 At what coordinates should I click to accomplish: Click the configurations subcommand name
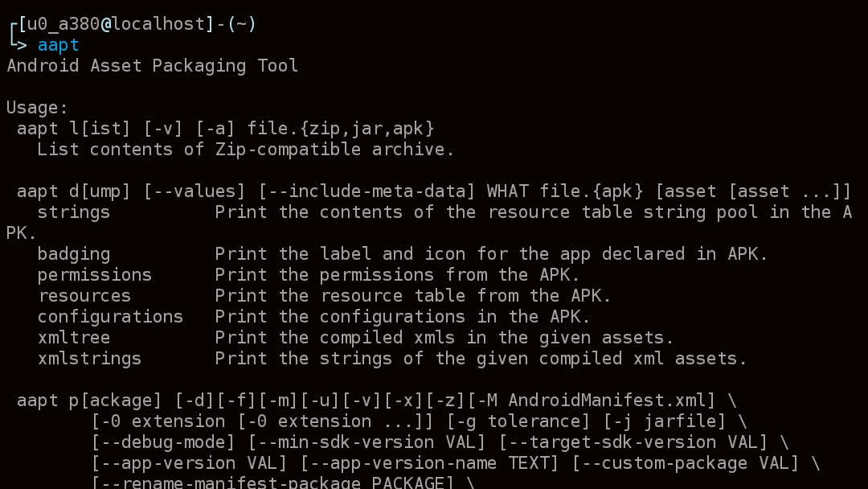click(111, 317)
